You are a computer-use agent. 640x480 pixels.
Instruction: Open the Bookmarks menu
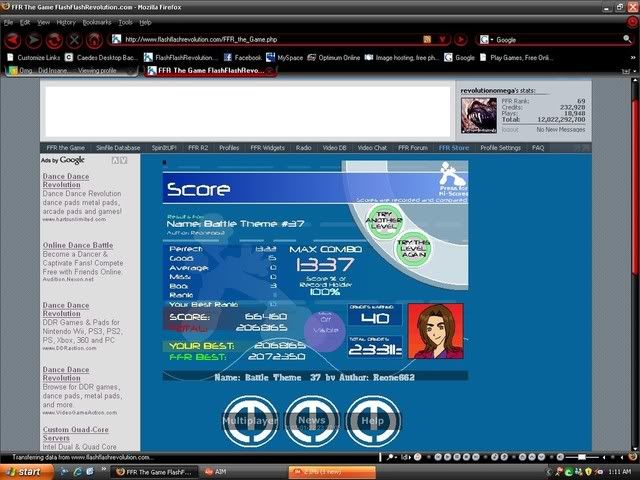97,21
